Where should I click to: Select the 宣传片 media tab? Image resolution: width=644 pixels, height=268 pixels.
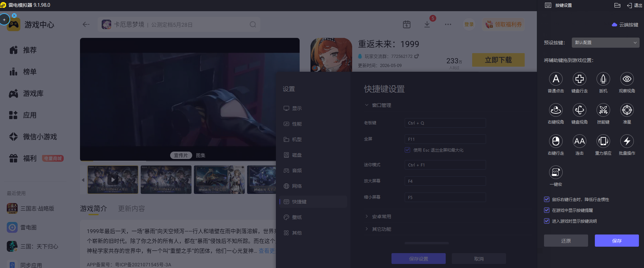pyautogui.click(x=181, y=155)
